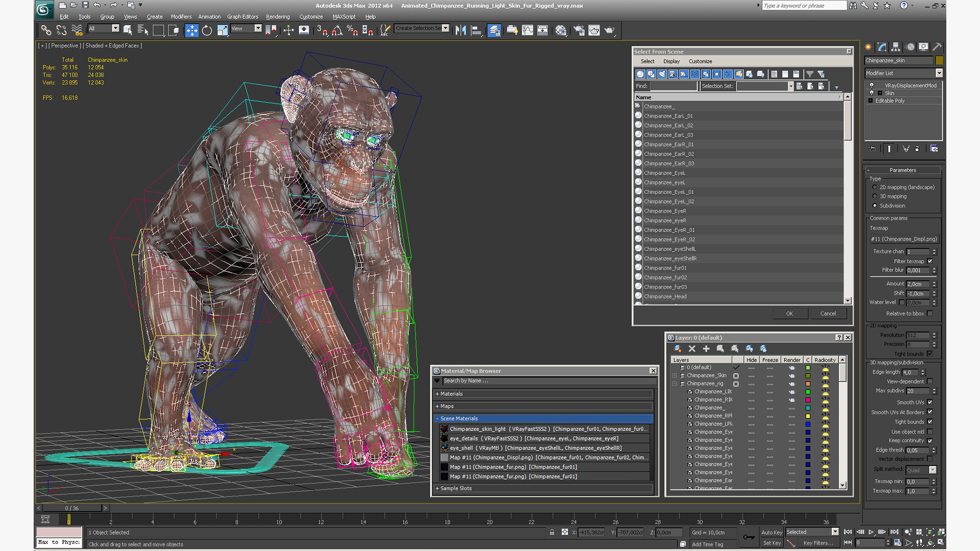980x551 pixels.
Task: Click Pin Stack under the modifier stack
Action: tap(872, 148)
